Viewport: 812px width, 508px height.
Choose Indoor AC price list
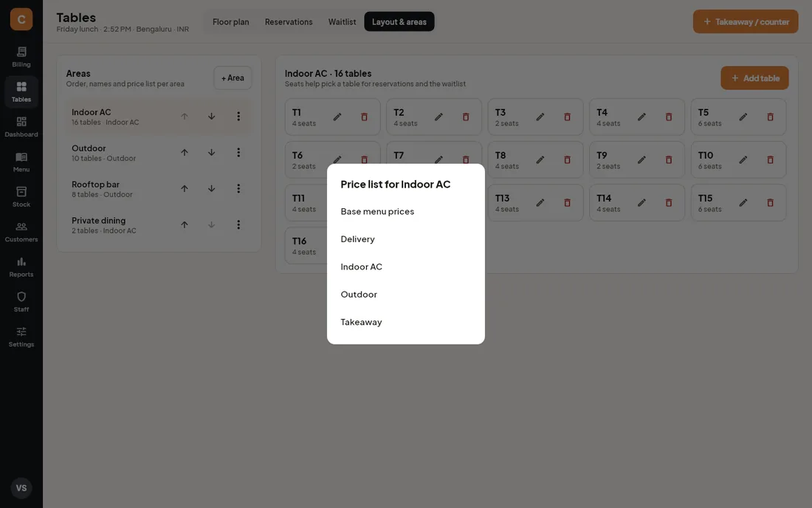coord(406,267)
